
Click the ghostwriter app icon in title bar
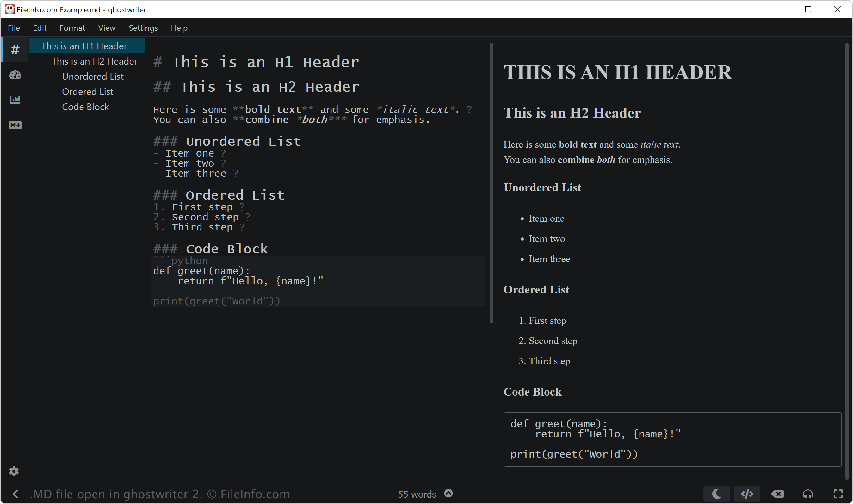point(9,9)
